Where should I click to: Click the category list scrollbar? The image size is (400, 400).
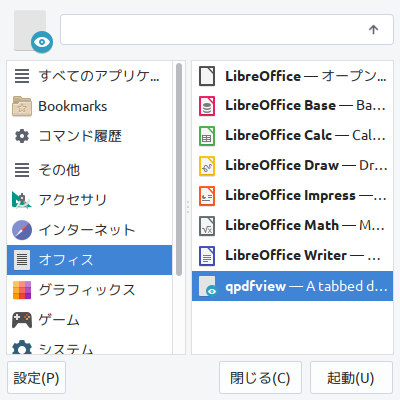pyautogui.click(x=179, y=169)
